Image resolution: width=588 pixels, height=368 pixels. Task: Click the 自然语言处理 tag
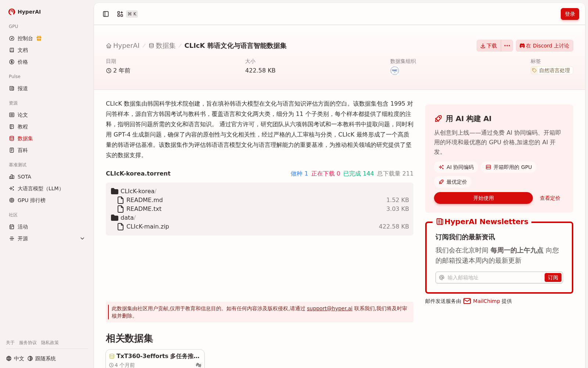tap(552, 70)
